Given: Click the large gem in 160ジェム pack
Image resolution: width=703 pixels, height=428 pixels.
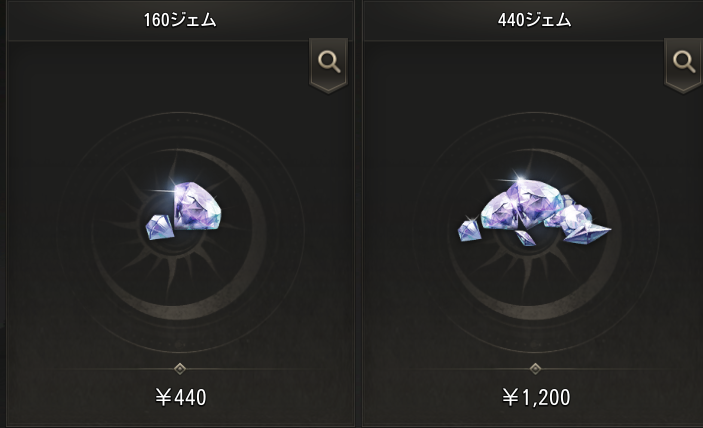Looking at the screenshot, I should click(x=197, y=207).
